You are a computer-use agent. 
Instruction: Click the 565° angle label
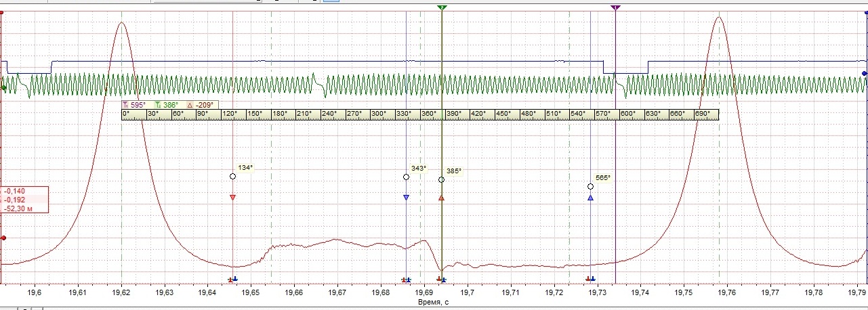point(603,178)
